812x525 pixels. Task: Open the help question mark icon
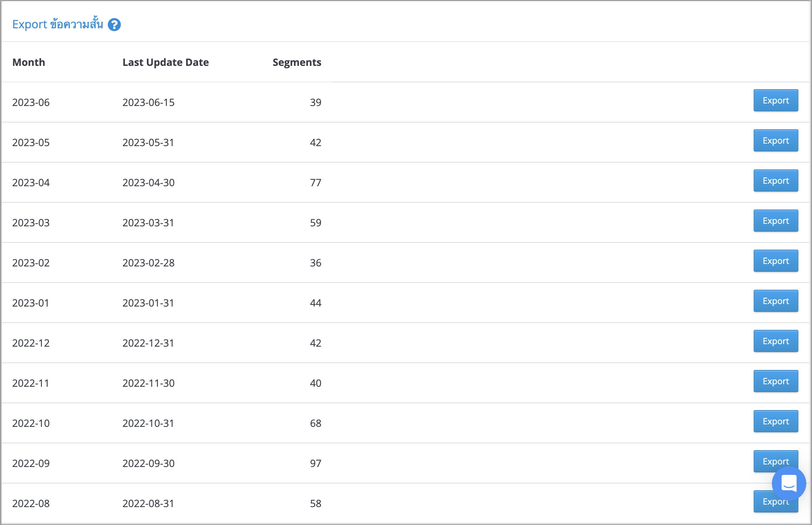click(x=114, y=25)
